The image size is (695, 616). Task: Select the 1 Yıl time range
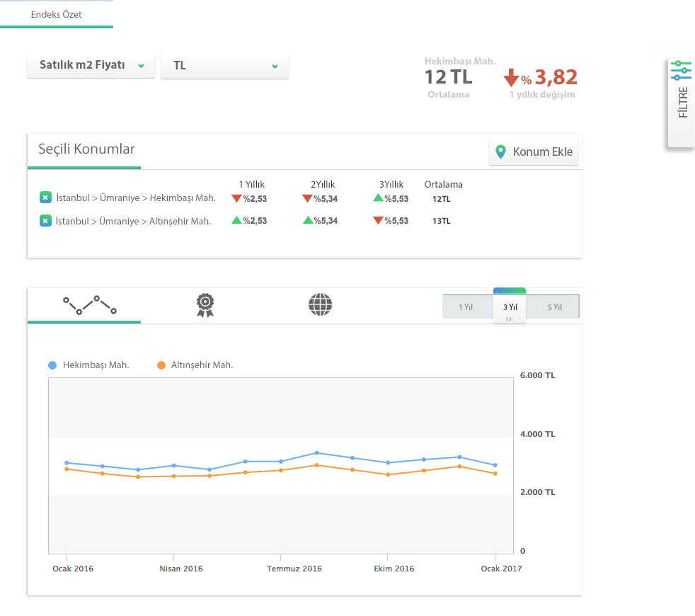click(466, 307)
